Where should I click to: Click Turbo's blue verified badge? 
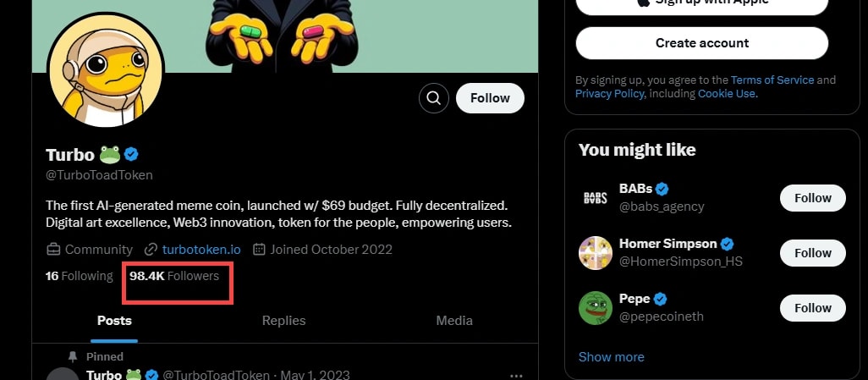[x=132, y=154]
